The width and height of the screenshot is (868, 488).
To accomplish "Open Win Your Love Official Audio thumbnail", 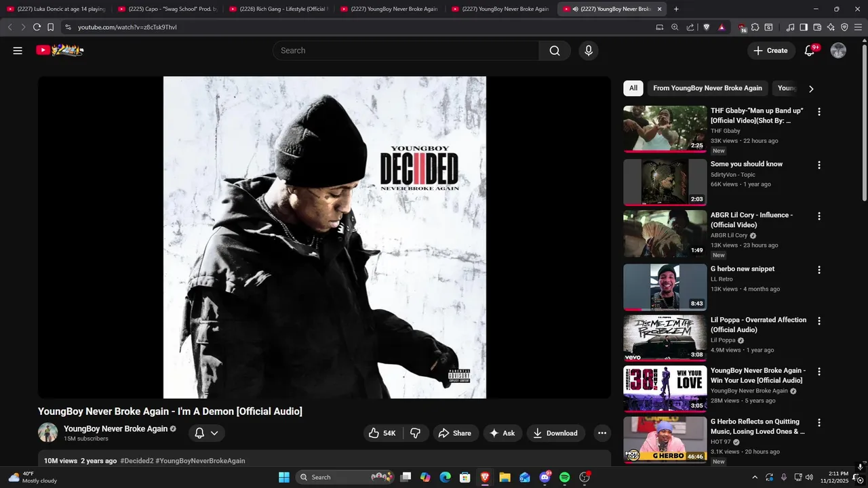I will click(665, 389).
